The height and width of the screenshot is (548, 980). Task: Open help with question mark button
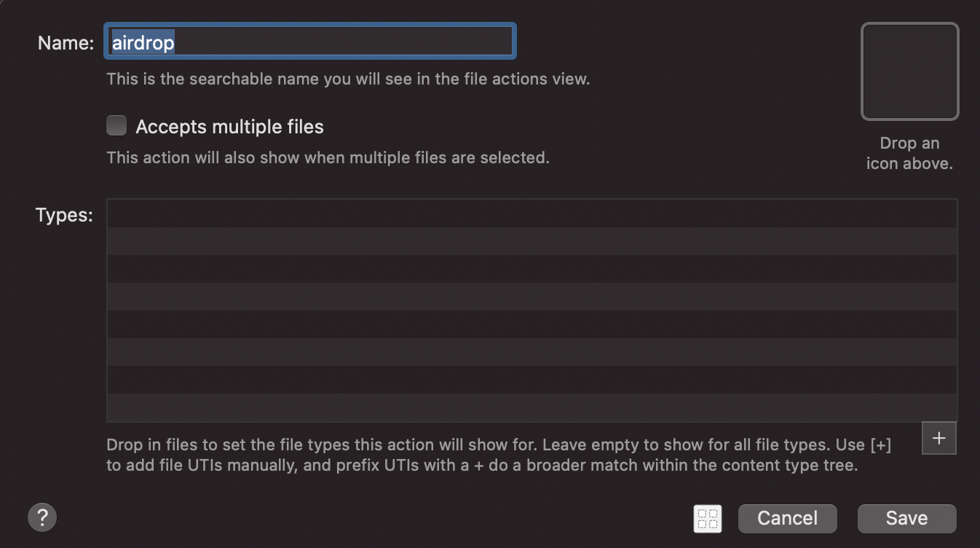coord(42,518)
